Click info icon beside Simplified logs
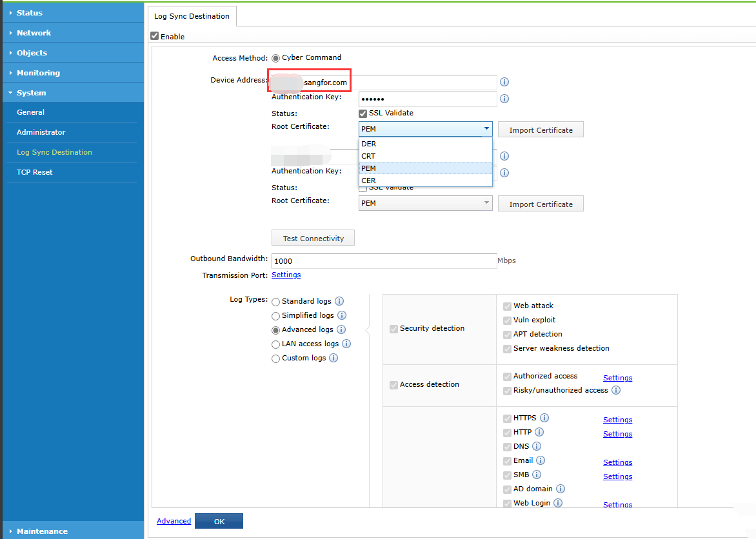The image size is (756, 539). point(342,315)
